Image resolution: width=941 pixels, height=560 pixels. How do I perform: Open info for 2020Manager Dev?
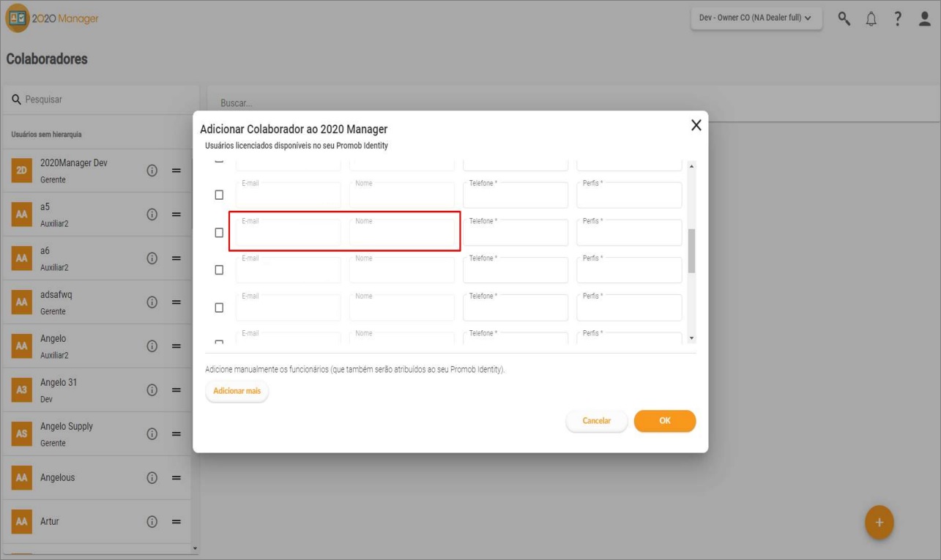point(152,171)
